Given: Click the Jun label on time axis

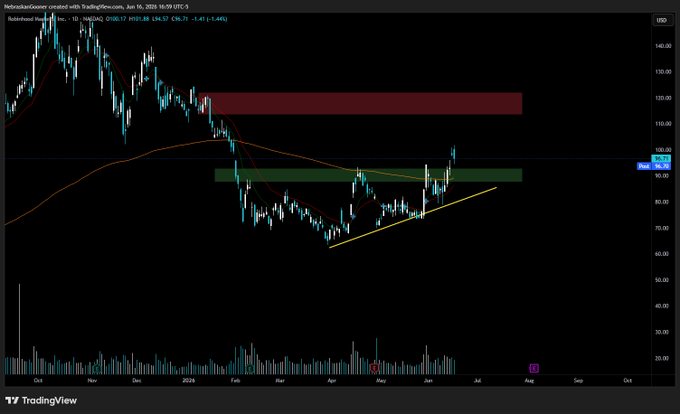Looking at the screenshot, I should 428,381.
